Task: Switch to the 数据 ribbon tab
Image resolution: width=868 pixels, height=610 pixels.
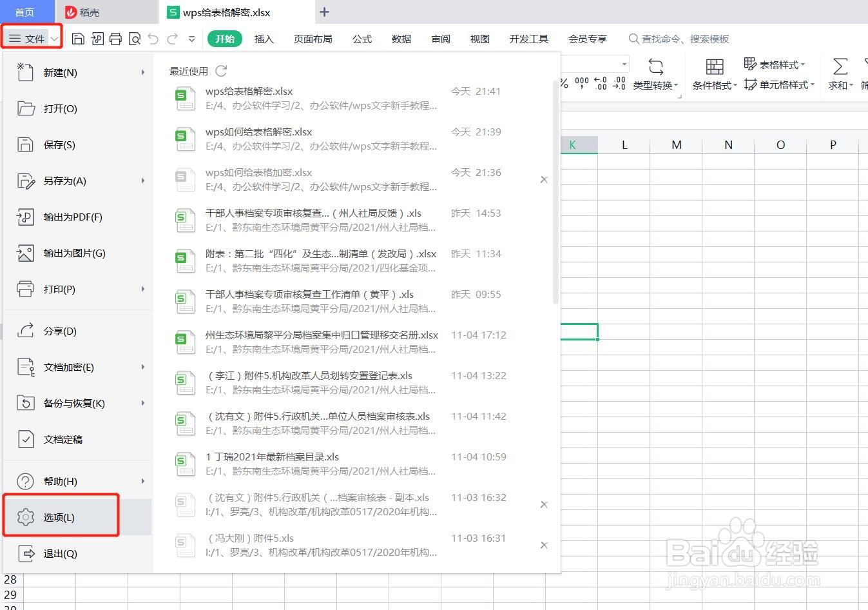Action: click(401, 39)
